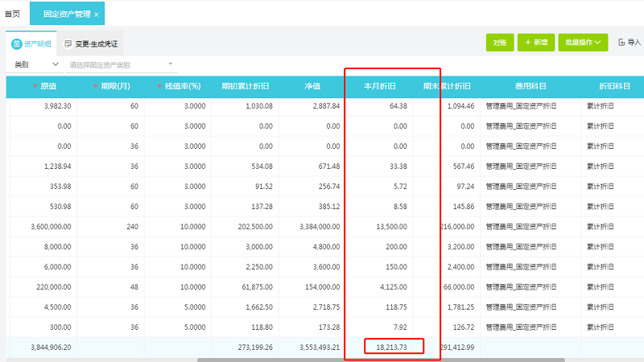Click the 173.28 net value cell
Screen dimensions: 644x362
tap(329, 327)
